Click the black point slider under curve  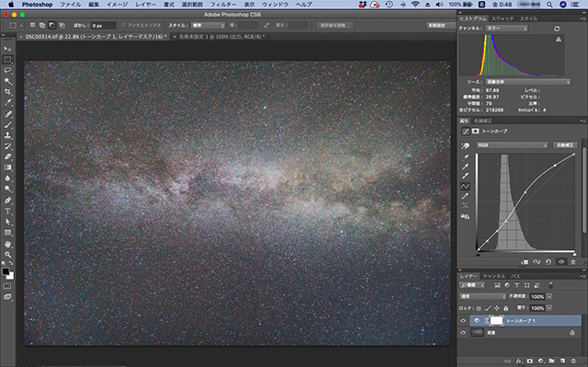[x=478, y=255]
